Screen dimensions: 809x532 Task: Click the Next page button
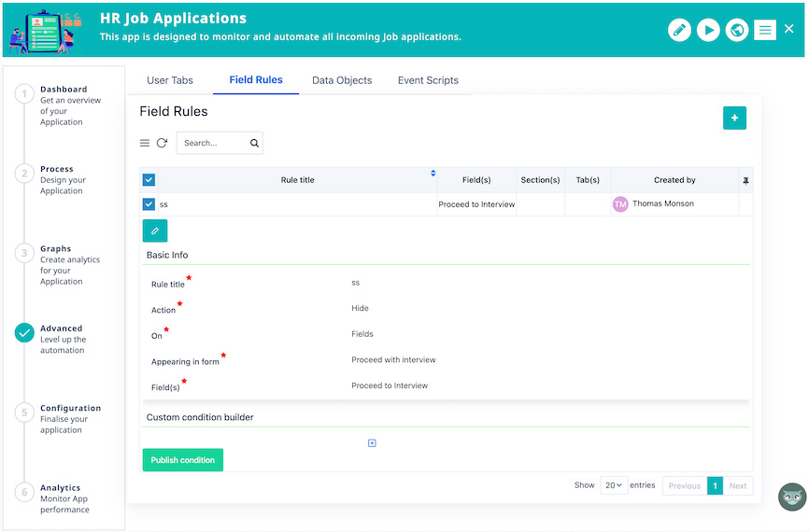pyautogui.click(x=738, y=485)
